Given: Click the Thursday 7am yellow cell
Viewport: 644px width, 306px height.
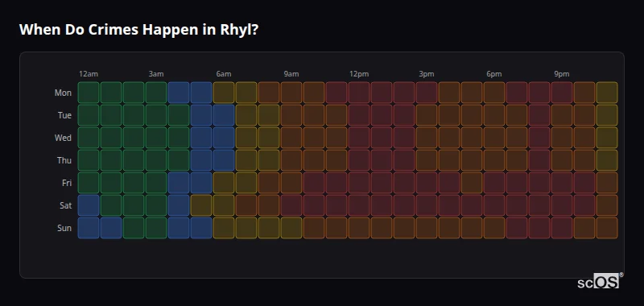Looking at the screenshot, I should coord(246,160).
